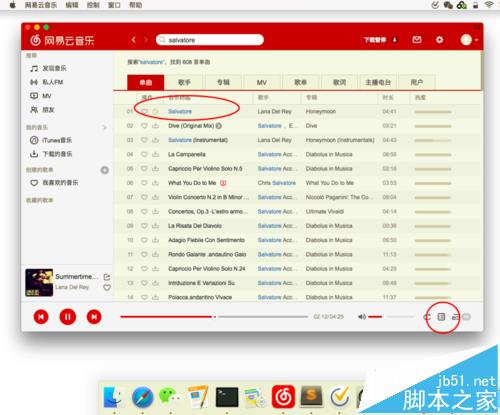The height and width of the screenshot is (415, 500).
Task: Open the Lana Del Rey artist for Salvatore (Instrumental)
Action: pos(274,140)
